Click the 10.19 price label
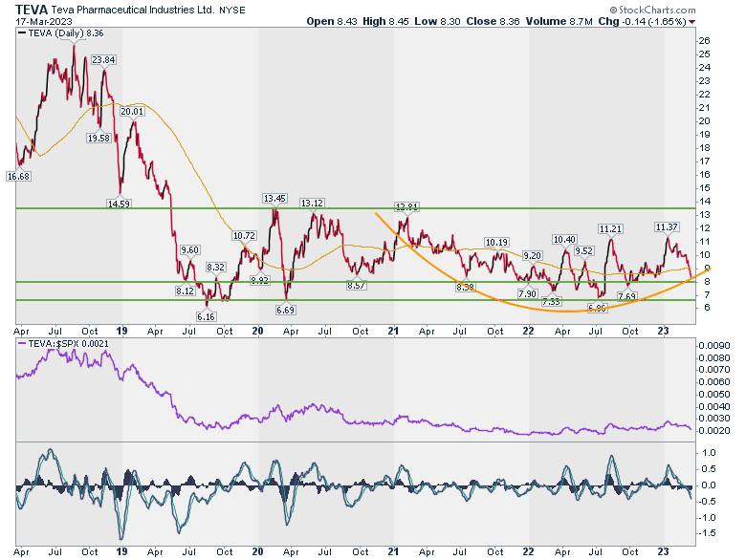This screenshot has height=560, width=746. 496,242
